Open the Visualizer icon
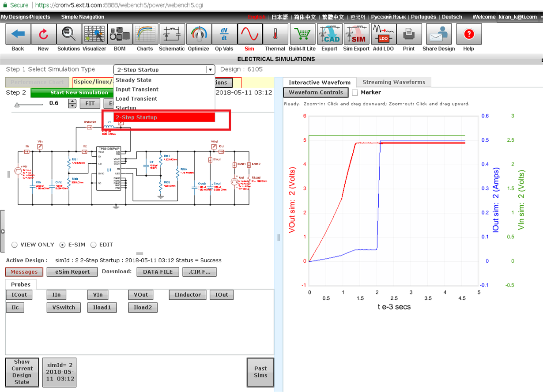The height and width of the screenshot is (392, 543). 94,34
